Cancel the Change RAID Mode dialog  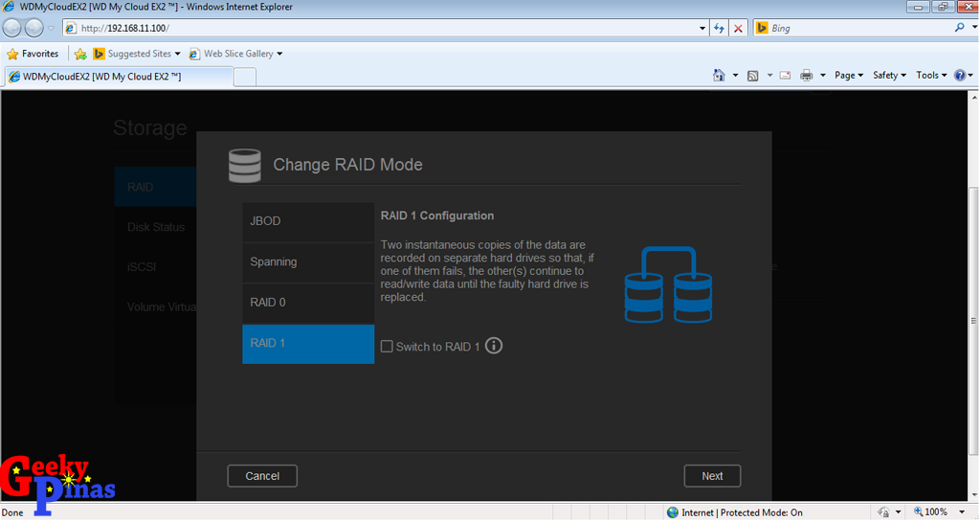(262, 476)
